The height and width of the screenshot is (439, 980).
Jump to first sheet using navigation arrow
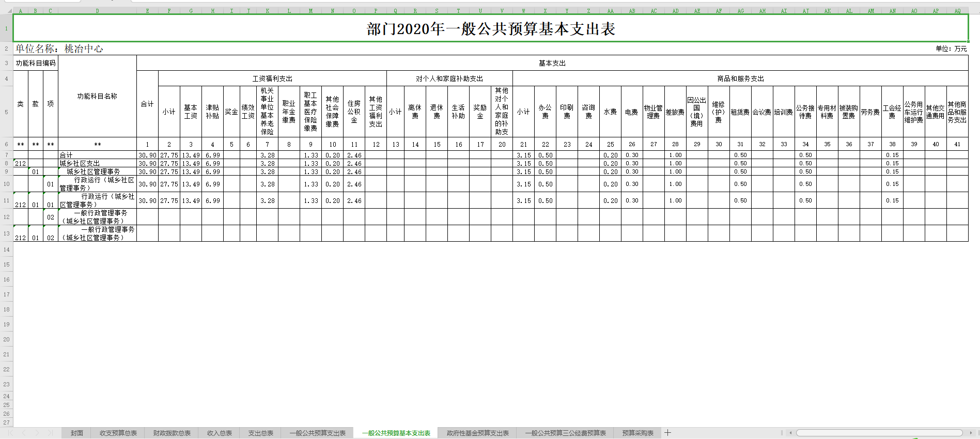coord(10,433)
